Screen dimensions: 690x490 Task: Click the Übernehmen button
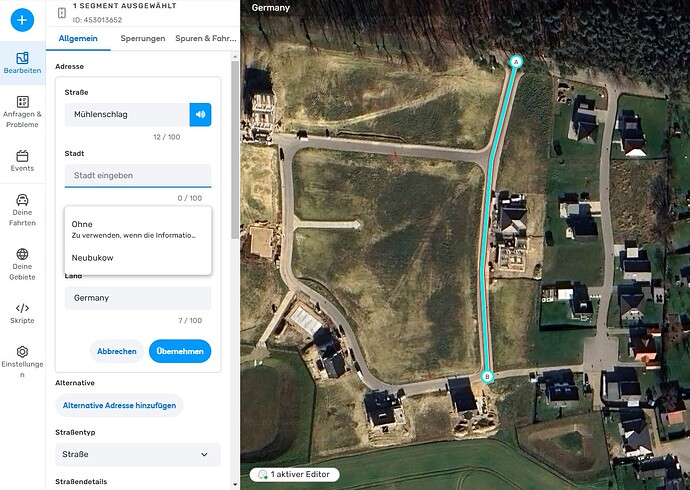(x=180, y=351)
